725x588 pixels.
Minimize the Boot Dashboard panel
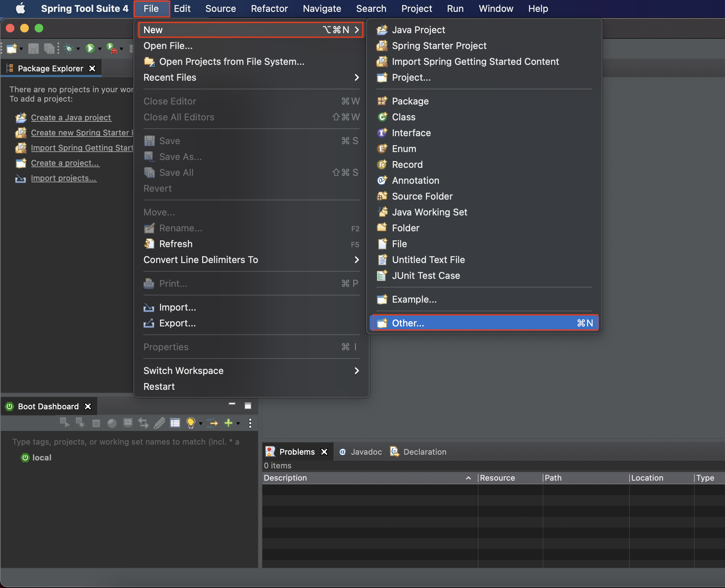(232, 404)
